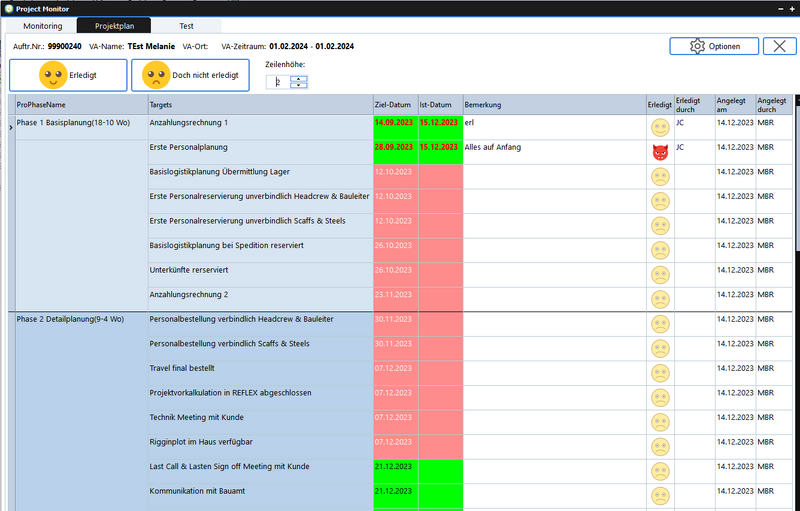Click sad smiley for Anzahlungsrechnung 2 row
The height and width of the screenshot is (511, 800).
[x=660, y=299]
